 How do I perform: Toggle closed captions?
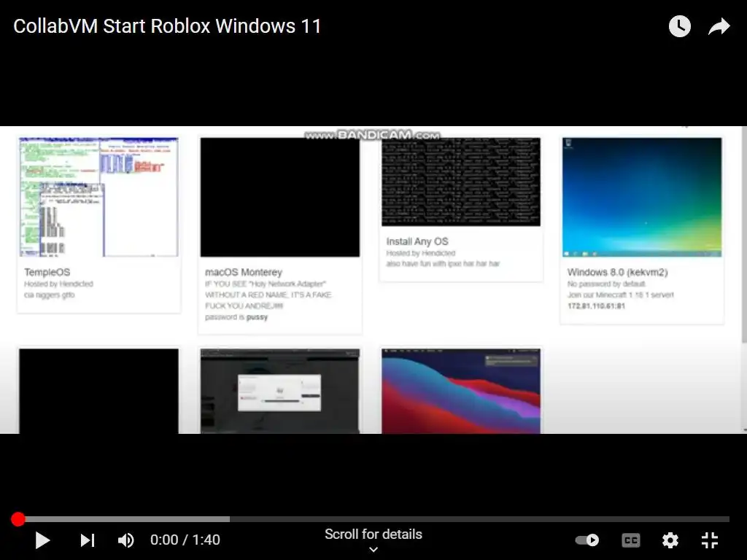(x=631, y=540)
